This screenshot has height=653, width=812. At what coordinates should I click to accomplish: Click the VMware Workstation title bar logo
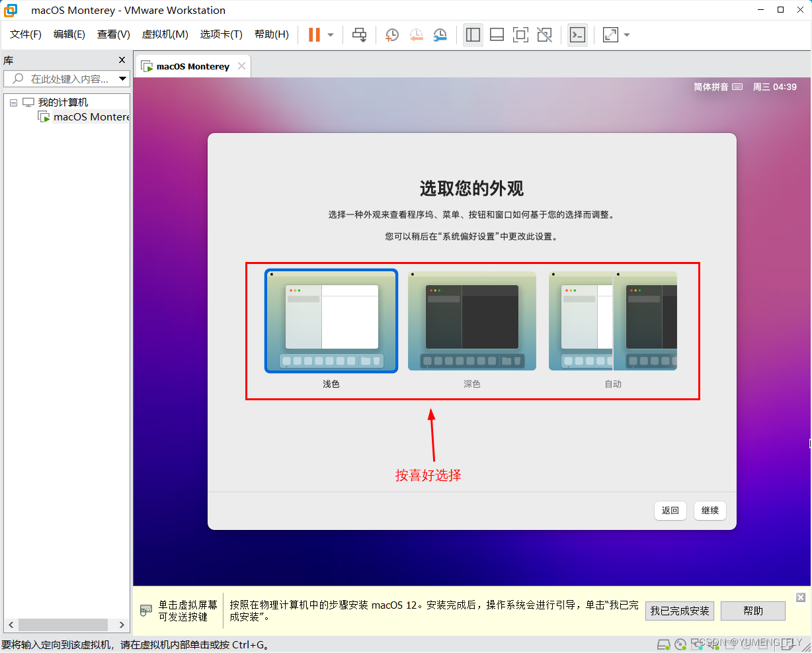(x=11, y=10)
